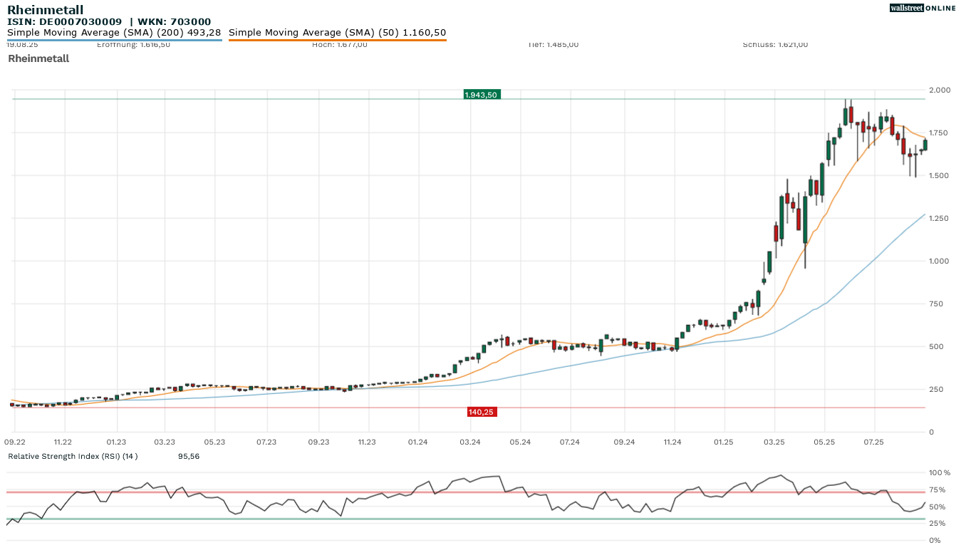Click the 0% RSI axis label
Image resolution: width=961 pixels, height=560 pixels.
click(935, 540)
